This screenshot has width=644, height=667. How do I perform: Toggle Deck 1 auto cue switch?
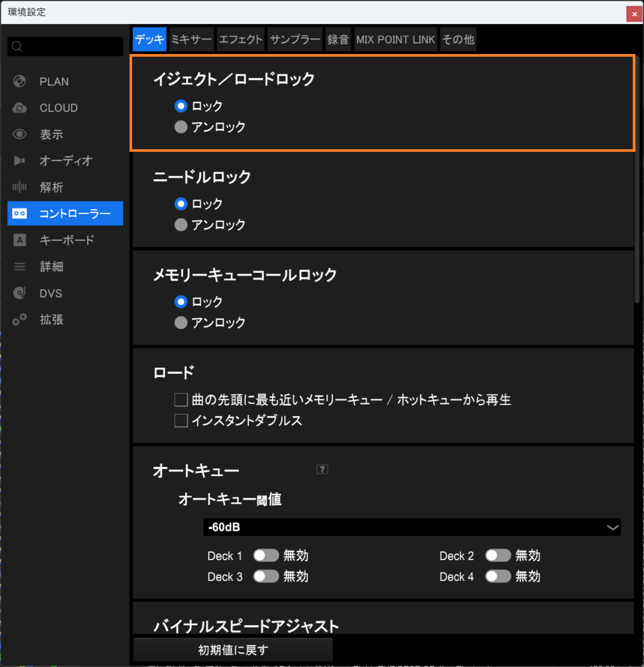pos(266,556)
